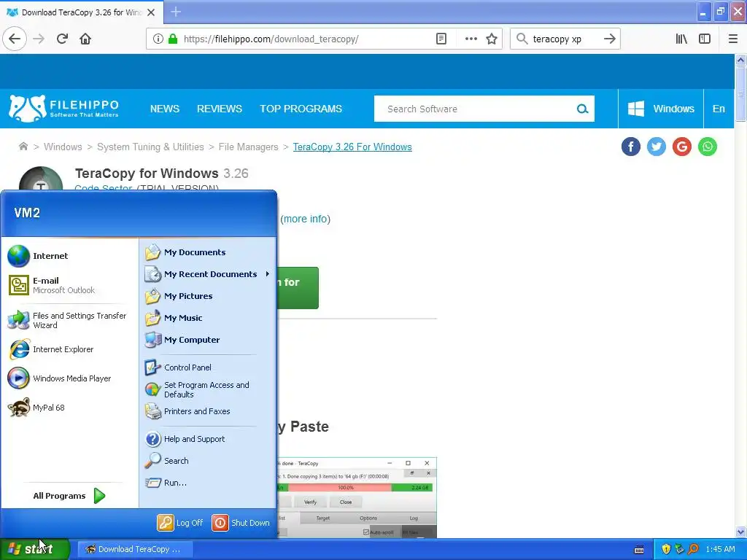Open the En language selector

coord(719,109)
